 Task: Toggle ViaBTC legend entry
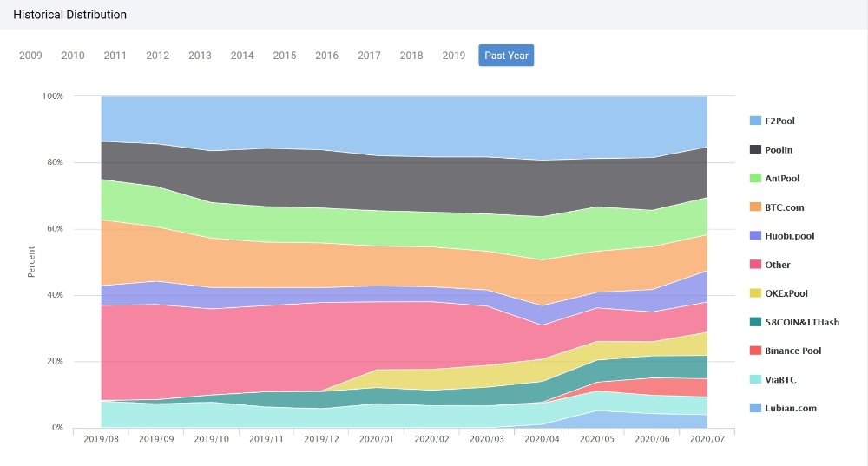coord(773,379)
